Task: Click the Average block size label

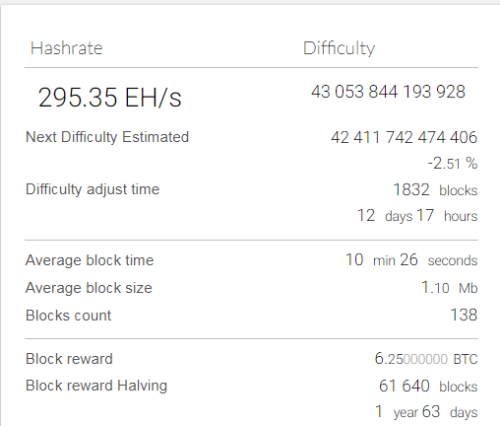Action: [x=89, y=288]
